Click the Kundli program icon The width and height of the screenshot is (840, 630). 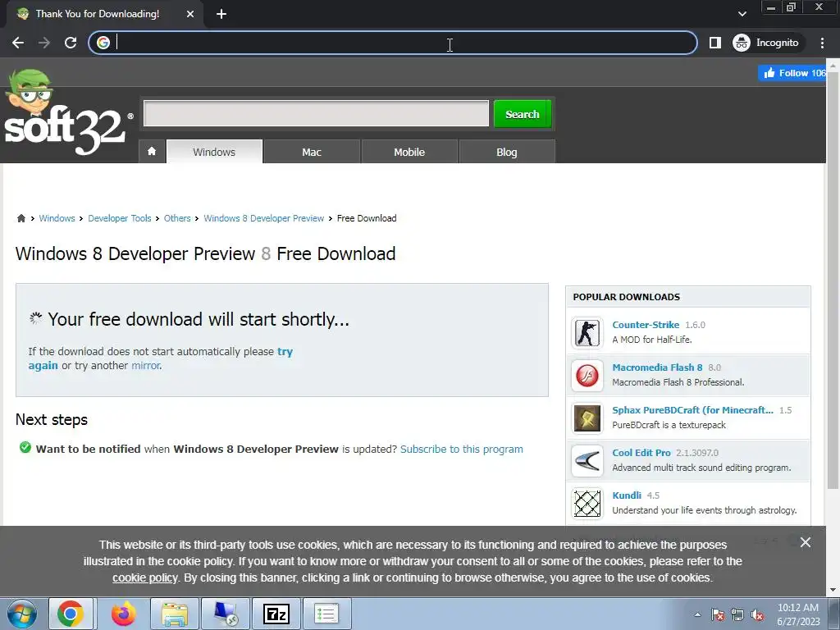[x=587, y=504]
